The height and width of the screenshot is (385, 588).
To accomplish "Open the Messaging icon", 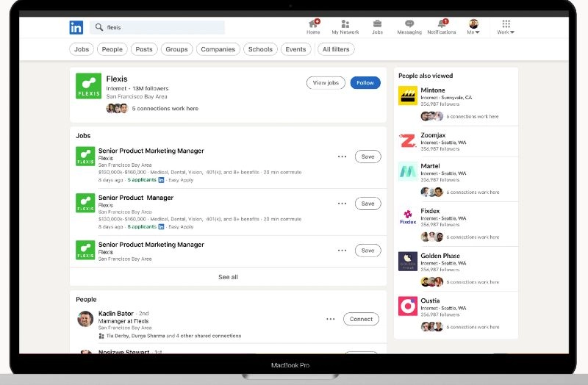I will (x=409, y=24).
